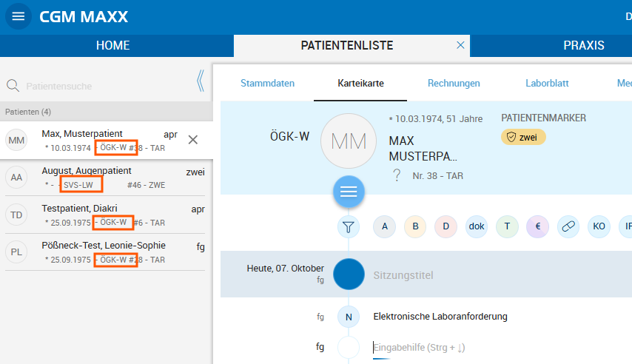Select the Rechnungen tab

454,84
